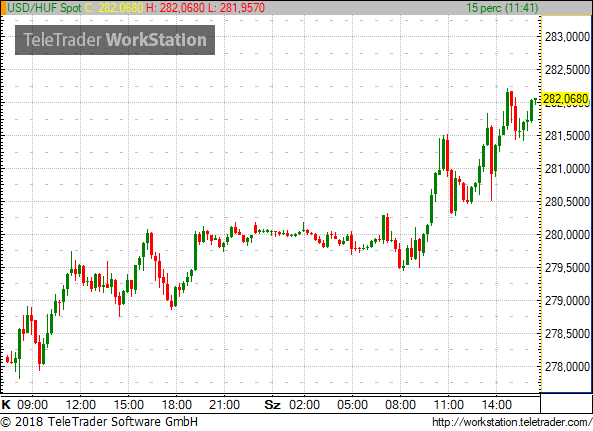Select the USD/HUF Spot title text
The width and height of the screenshot is (593, 431).
44,8
